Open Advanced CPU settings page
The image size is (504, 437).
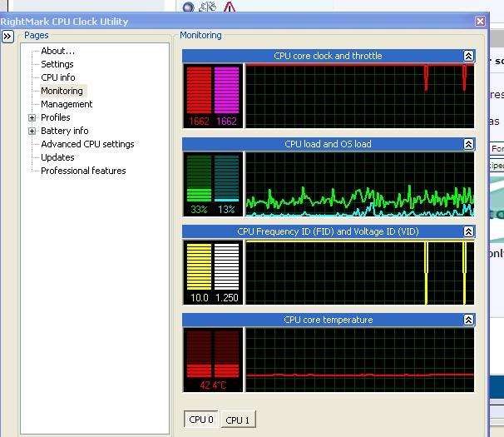[88, 144]
